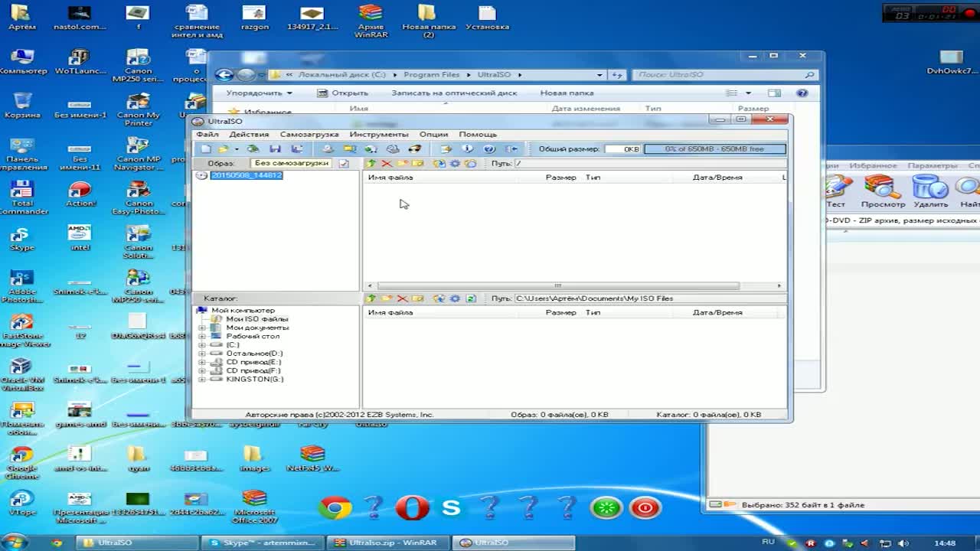Screen dimensions: 980x551
Task: Open the Самозагрузка menu in UltraISO
Action: tap(309, 134)
